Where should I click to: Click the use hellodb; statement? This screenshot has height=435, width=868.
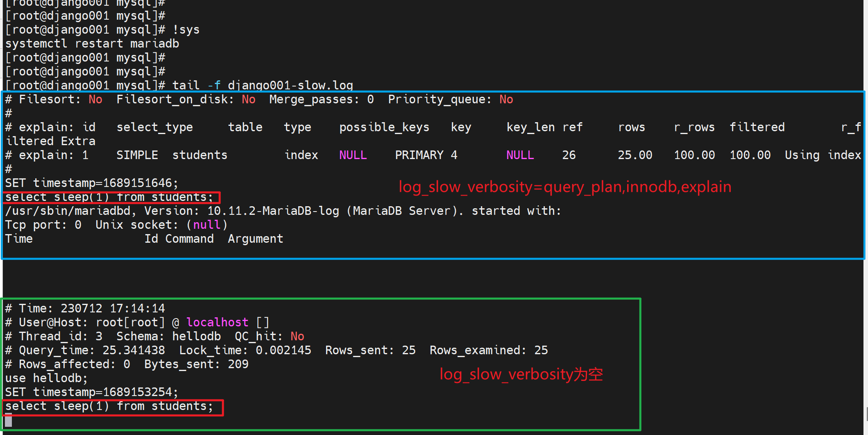(x=46, y=378)
